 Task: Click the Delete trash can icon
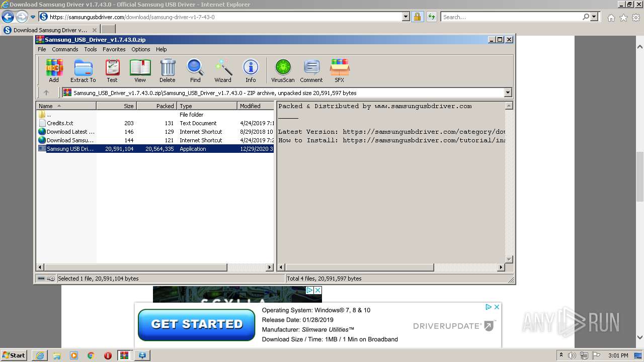point(168,70)
